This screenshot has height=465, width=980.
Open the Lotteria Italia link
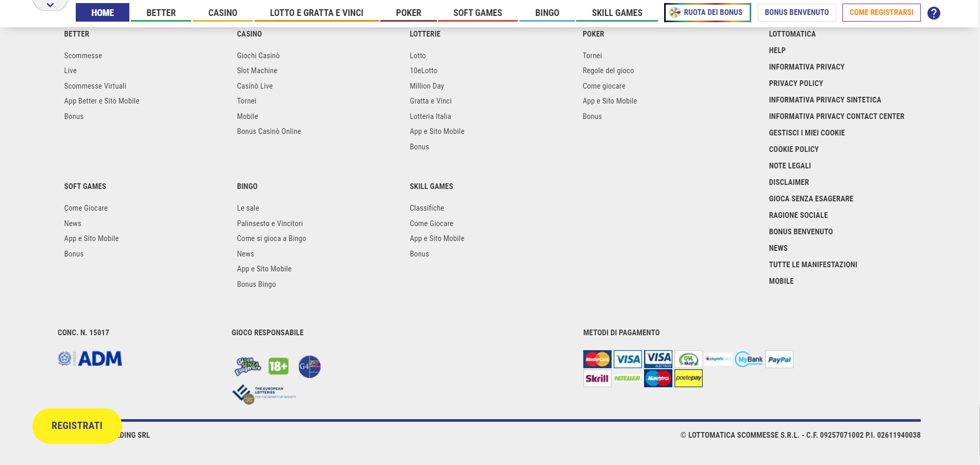pos(430,116)
